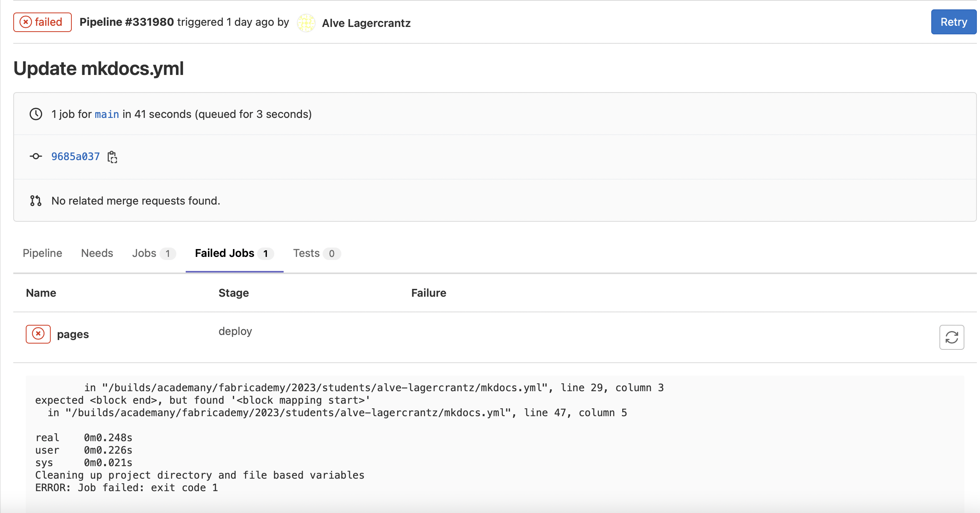Click the merge request icon
This screenshot has width=980, height=513.
[x=36, y=201]
